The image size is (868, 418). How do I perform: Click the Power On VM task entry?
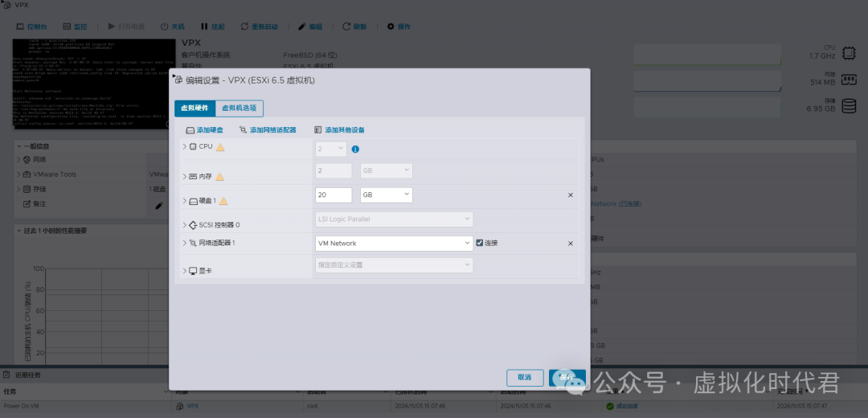pyautogui.click(x=21, y=406)
